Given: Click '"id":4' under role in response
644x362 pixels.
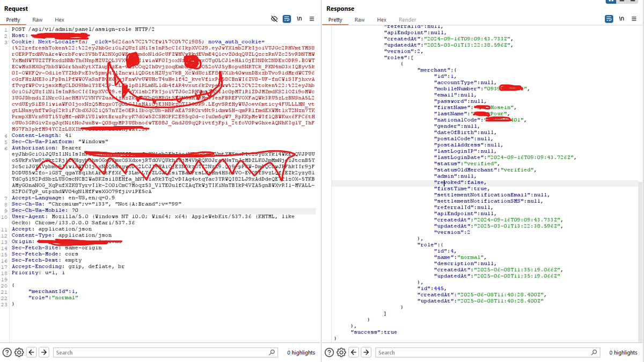Looking at the screenshot, I should 445,252.
